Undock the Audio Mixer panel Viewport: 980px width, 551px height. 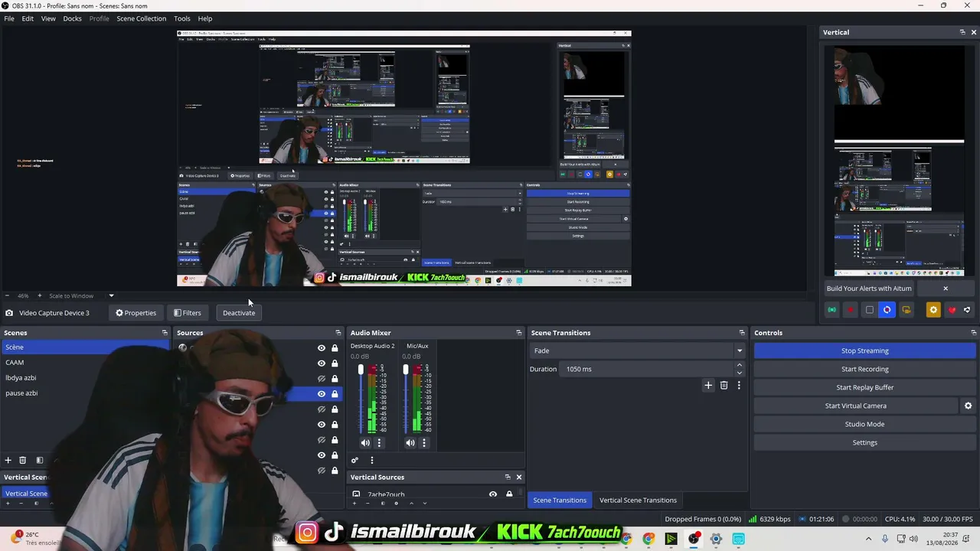518,333
